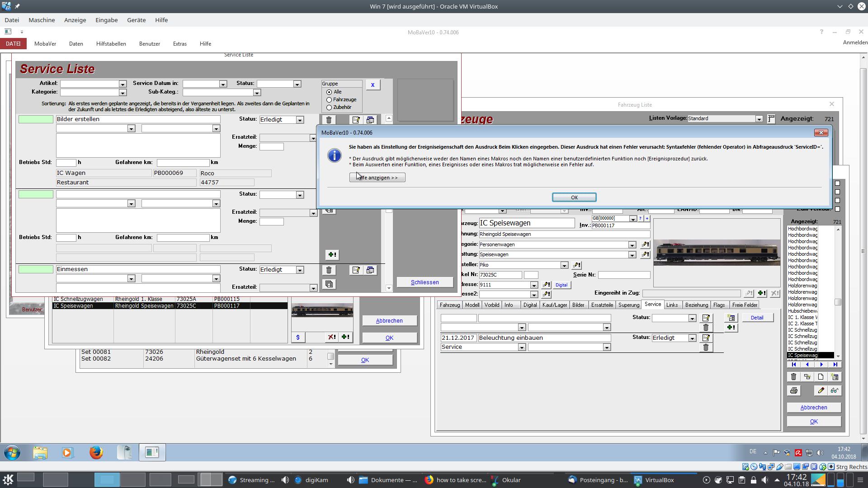Open the red 'DATEI' menu
Viewport: 868px width, 488px height.
pyautogui.click(x=13, y=44)
